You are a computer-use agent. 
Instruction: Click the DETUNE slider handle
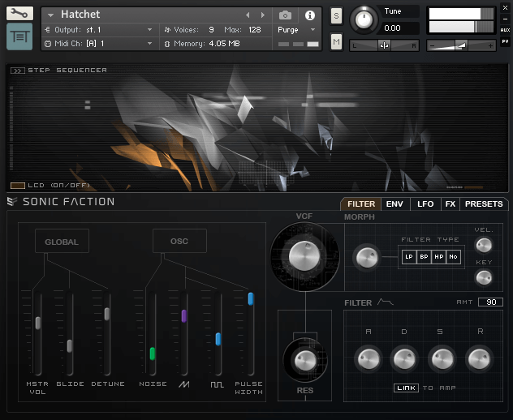click(x=107, y=314)
